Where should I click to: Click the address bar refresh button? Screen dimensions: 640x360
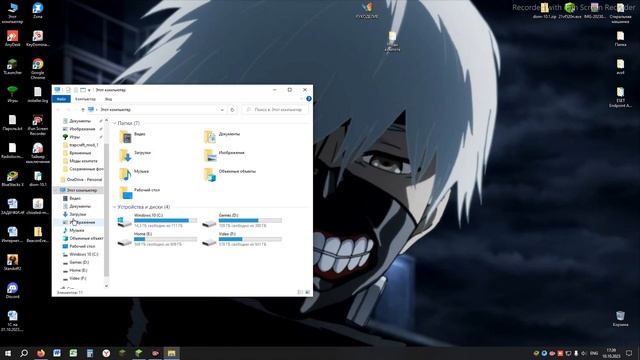(232, 110)
